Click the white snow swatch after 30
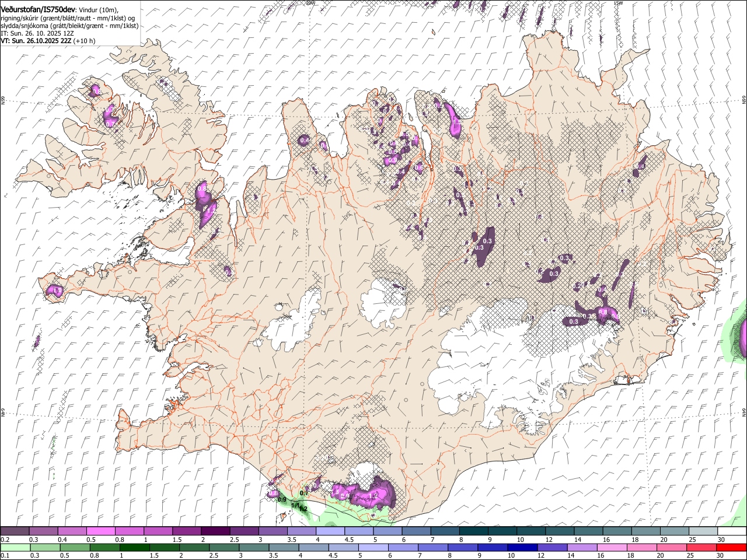Viewport: 747px width, 560px height. coord(732,531)
